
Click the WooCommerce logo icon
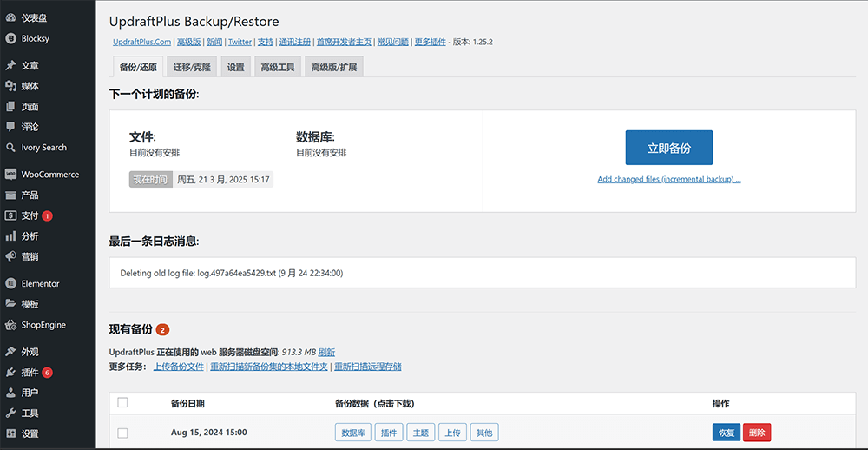(10, 175)
